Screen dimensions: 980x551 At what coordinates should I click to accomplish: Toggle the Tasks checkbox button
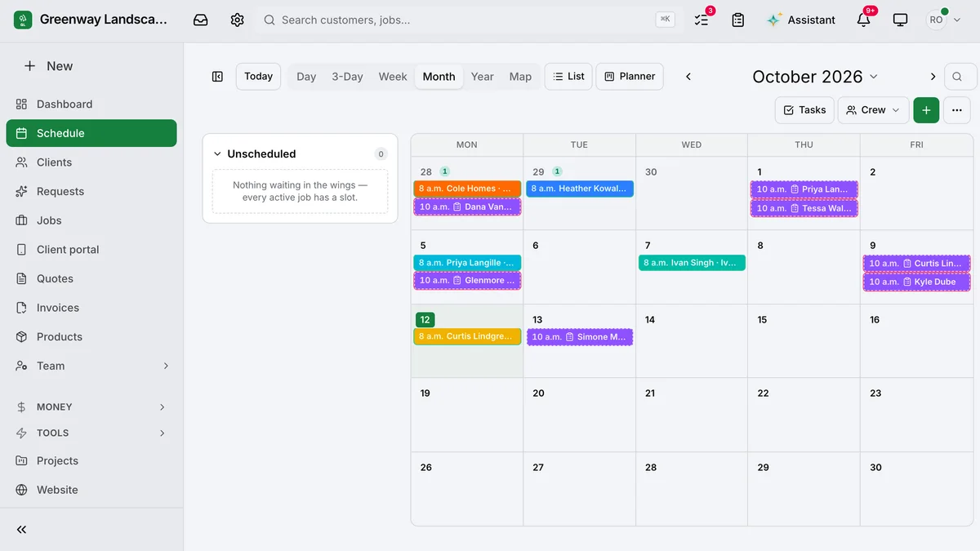(804, 110)
